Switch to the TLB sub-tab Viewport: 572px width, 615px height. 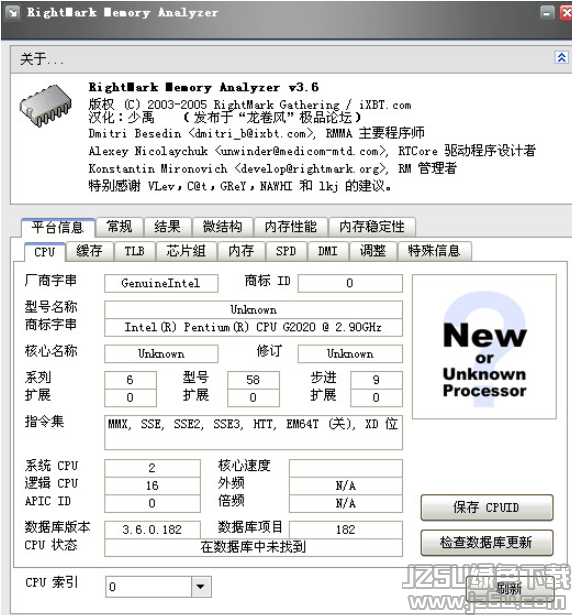click(x=135, y=251)
